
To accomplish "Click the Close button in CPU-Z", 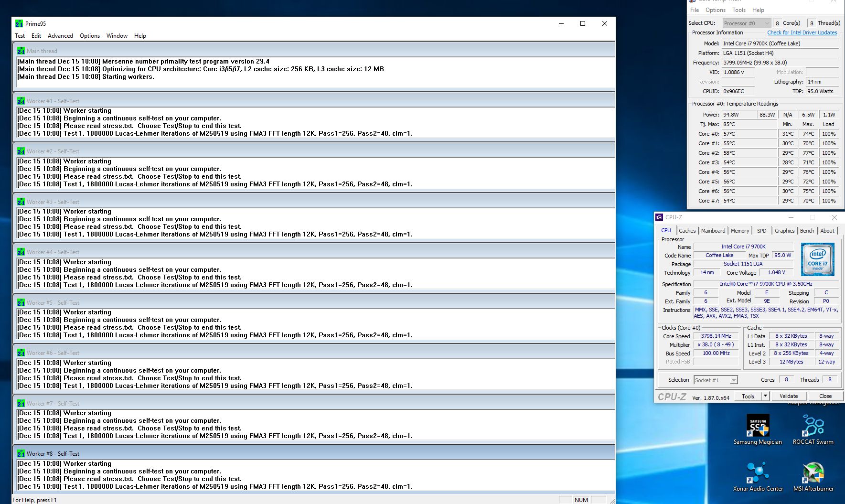I will 825,396.
